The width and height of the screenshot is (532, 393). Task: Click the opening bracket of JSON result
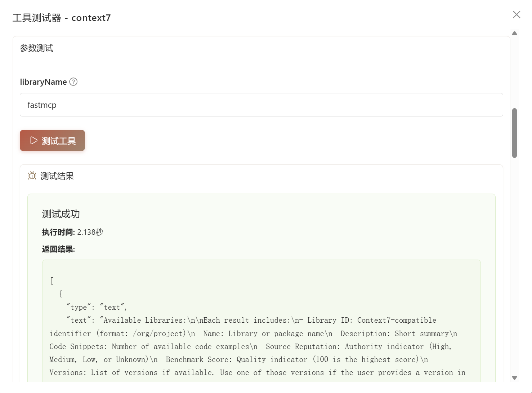tap(52, 281)
